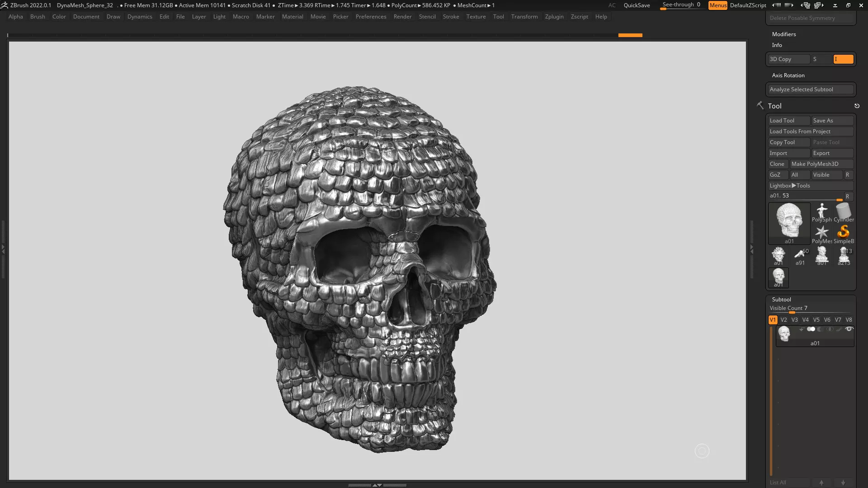This screenshot has width=868, height=488.
Task: Select the Cylinder tool thumbnail
Action: [844, 212]
